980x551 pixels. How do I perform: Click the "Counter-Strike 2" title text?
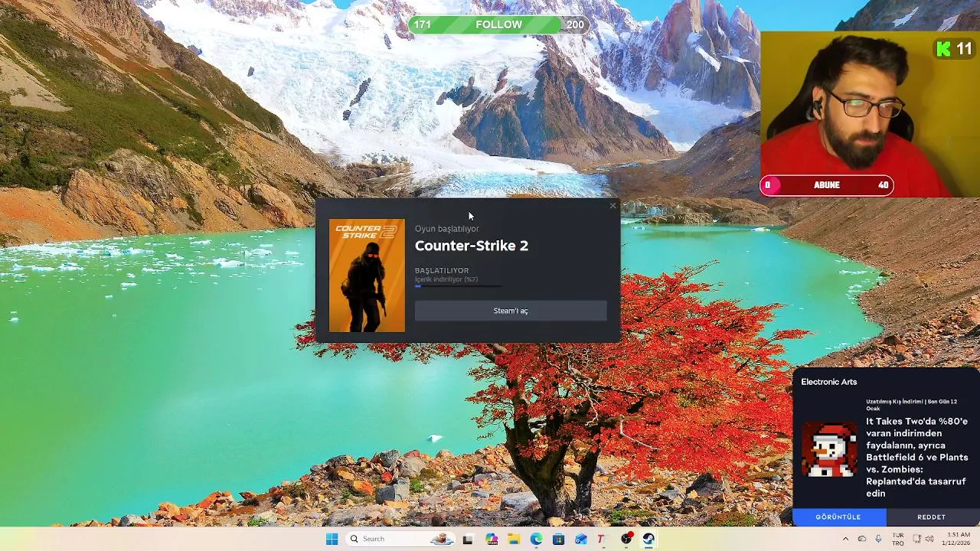(x=472, y=246)
